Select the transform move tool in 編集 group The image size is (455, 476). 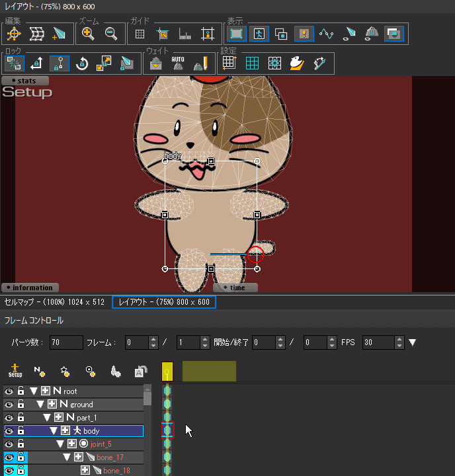tap(14, 34)
